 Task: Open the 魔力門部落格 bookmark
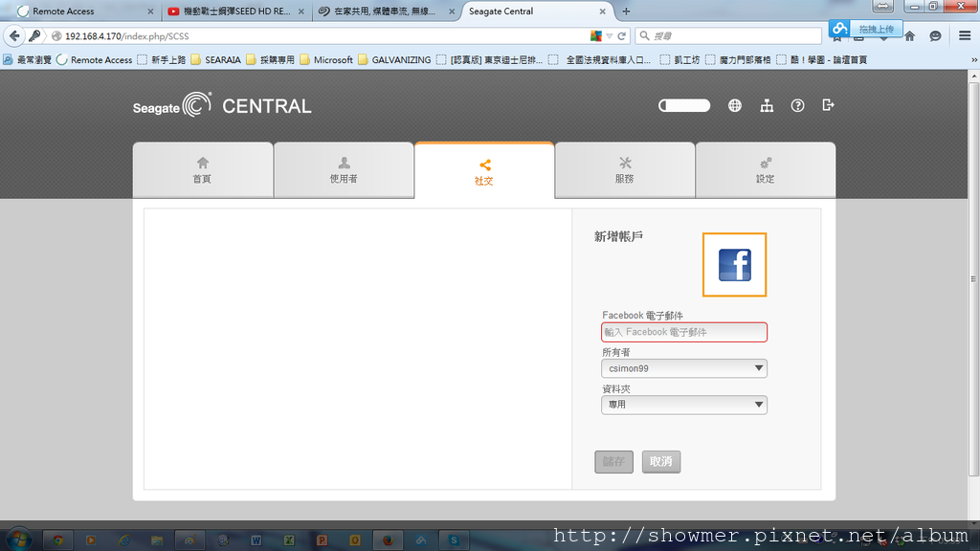(738, 60)
